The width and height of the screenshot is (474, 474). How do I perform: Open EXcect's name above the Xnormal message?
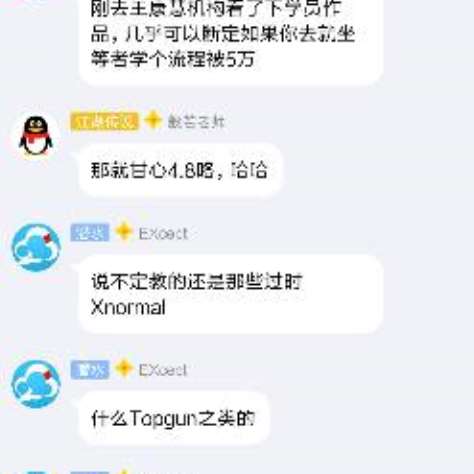click(163, 234)
